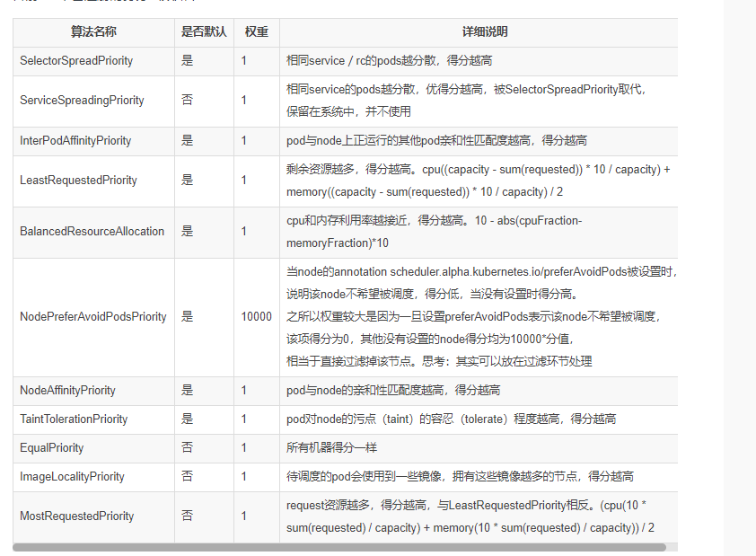Click the text memoryFraction)*10
Viewport: 756px width, 556px height.
point(338,243)
